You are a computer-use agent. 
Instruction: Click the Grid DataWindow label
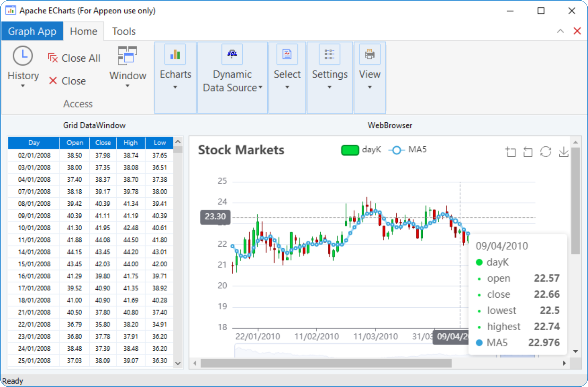click(94, 125)
